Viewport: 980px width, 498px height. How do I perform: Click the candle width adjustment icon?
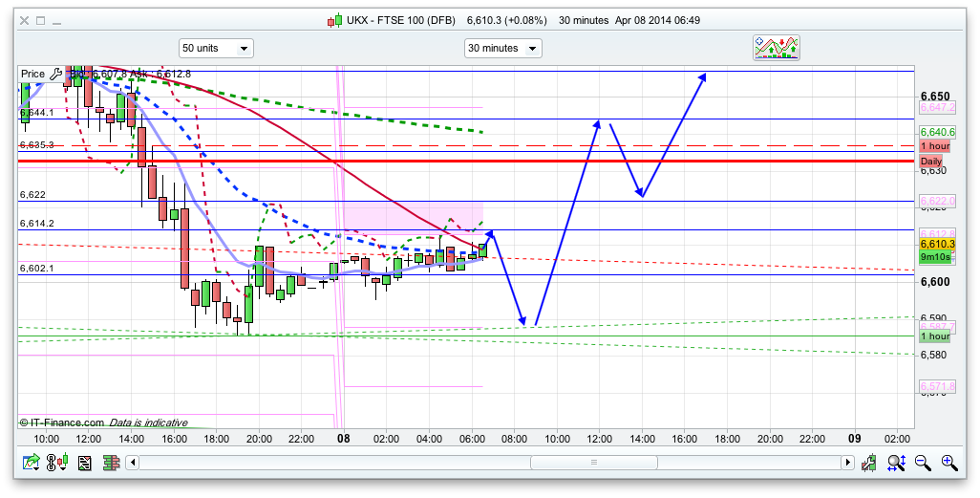(869, 464)
